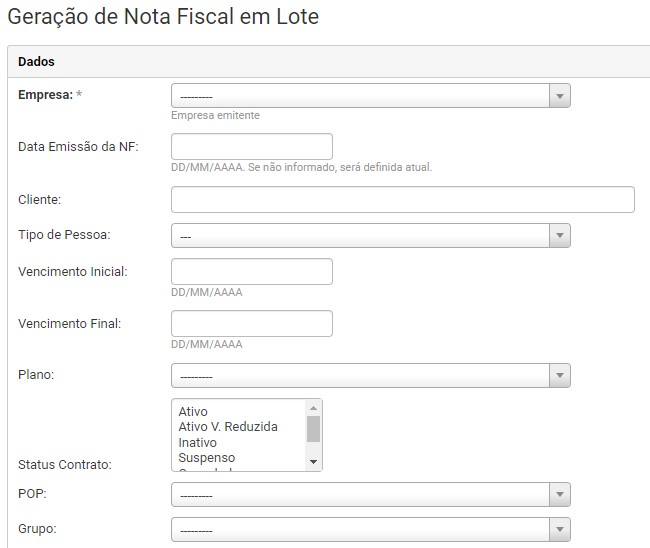The height and width of the screenshot is (548, 650).
Task: Focus the Vencimento Final date field
Action: click(252, 324)
